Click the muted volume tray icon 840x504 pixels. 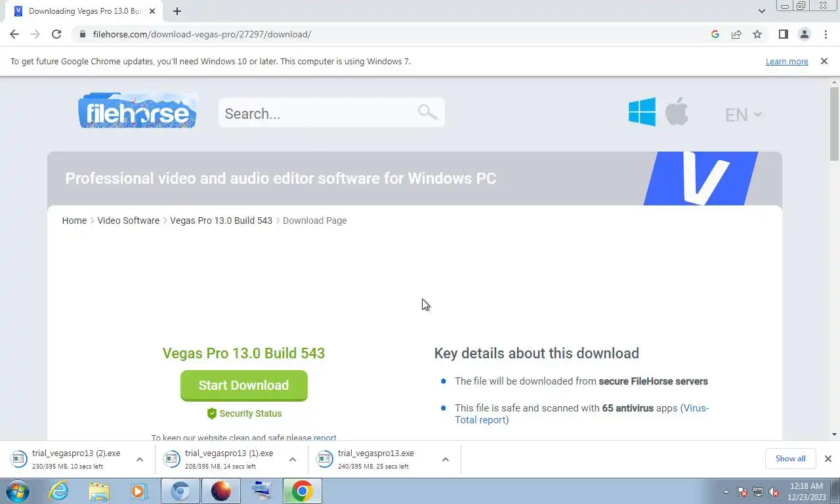pos(774,492)
